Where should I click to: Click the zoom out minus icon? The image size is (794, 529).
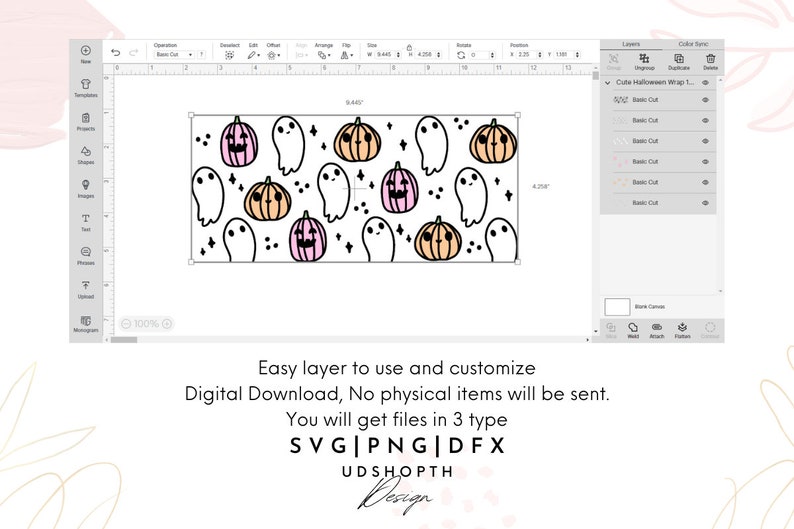coord(127,323)
